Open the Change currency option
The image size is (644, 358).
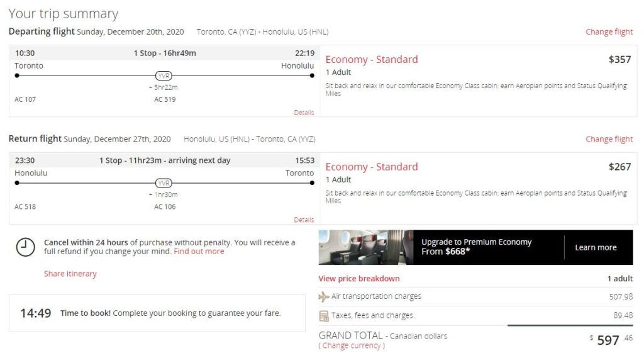(x=352, y=345)
